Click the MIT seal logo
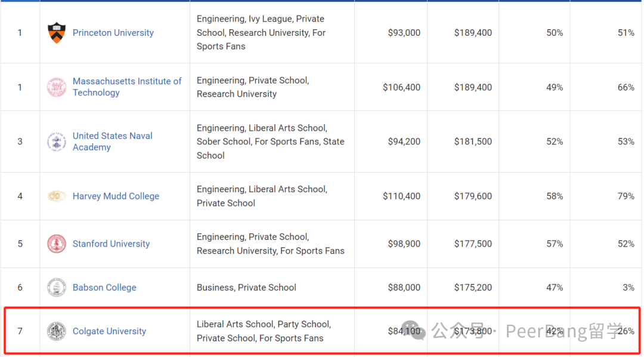The width and height of the screenshot is (644, 357). [56, 87]
